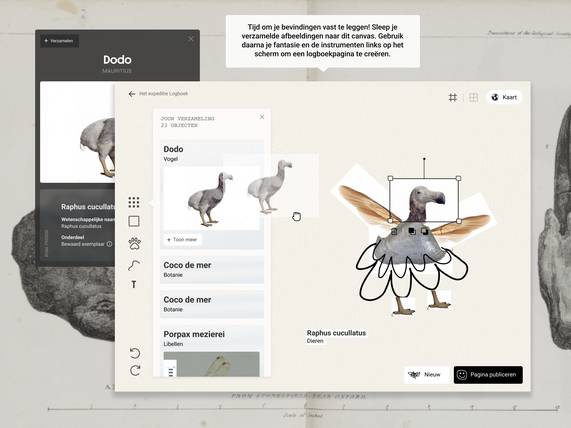Click the delete icon below selected dodo head
The height and width of the screenshot is (428, 571).
(394, 231)
